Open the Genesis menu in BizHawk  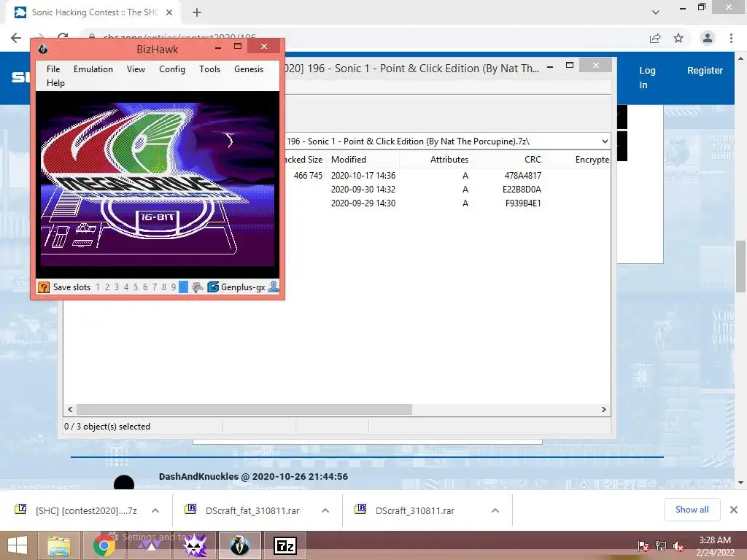click(x=249, y=69)
